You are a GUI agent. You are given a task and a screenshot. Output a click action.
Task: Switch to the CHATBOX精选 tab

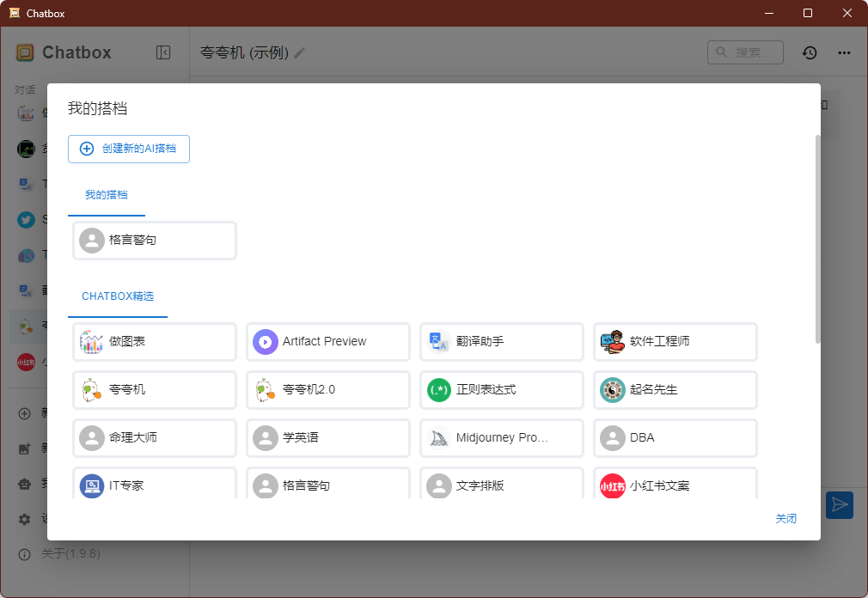tap(118, 296)
